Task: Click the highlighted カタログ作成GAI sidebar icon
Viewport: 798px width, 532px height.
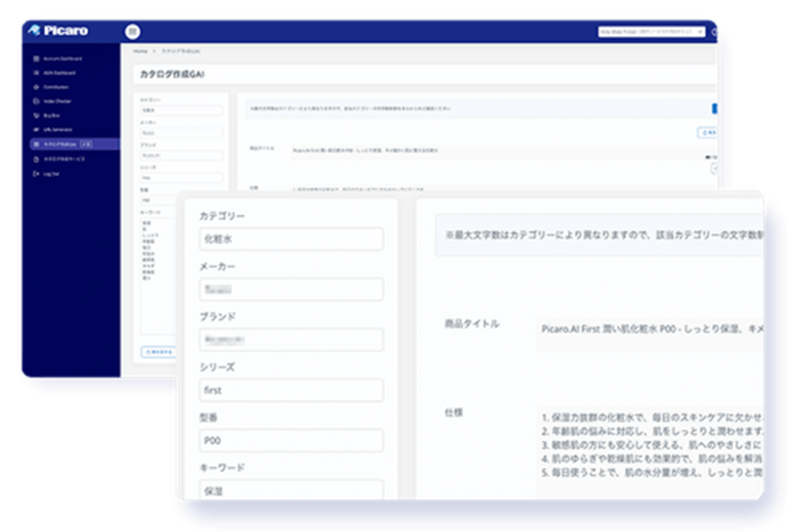Action: coord(36,145)
